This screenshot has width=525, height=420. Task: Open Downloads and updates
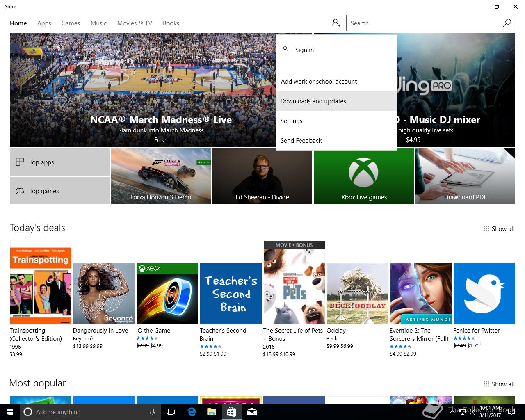coord(336,101)
